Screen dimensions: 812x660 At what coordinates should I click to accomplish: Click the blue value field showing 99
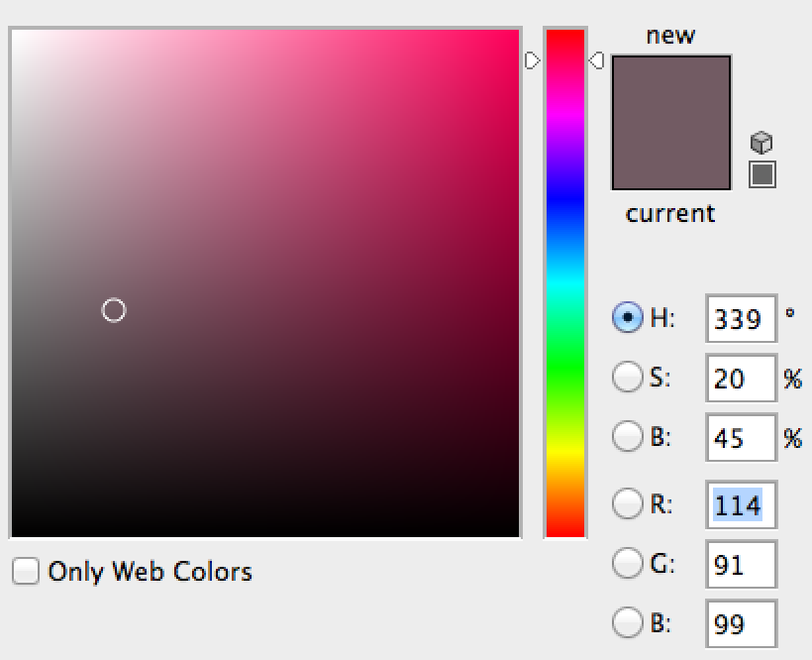[740, 625]
